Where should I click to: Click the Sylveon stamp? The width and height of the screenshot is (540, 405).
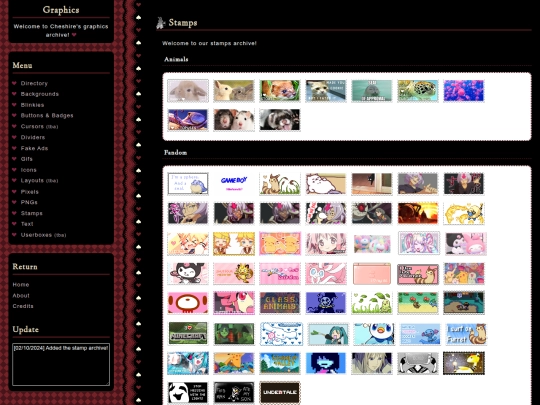(x=326, y=273)
